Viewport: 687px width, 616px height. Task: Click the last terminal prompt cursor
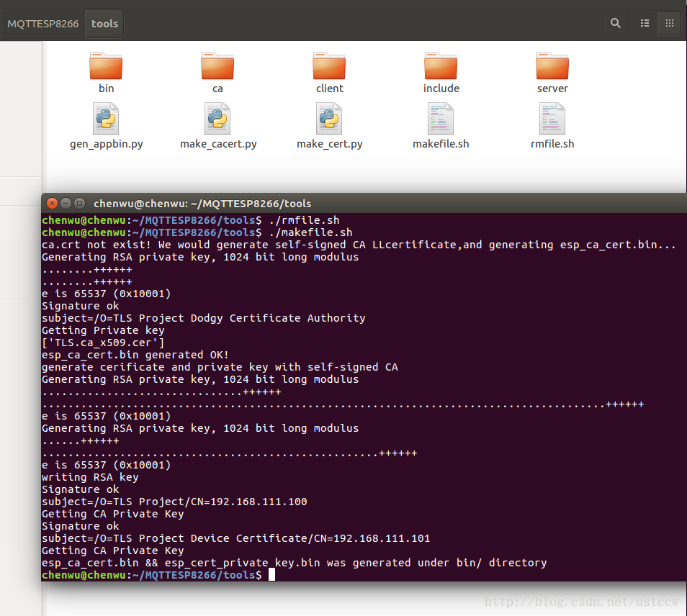pyautogui.click(x=271, y=575)
